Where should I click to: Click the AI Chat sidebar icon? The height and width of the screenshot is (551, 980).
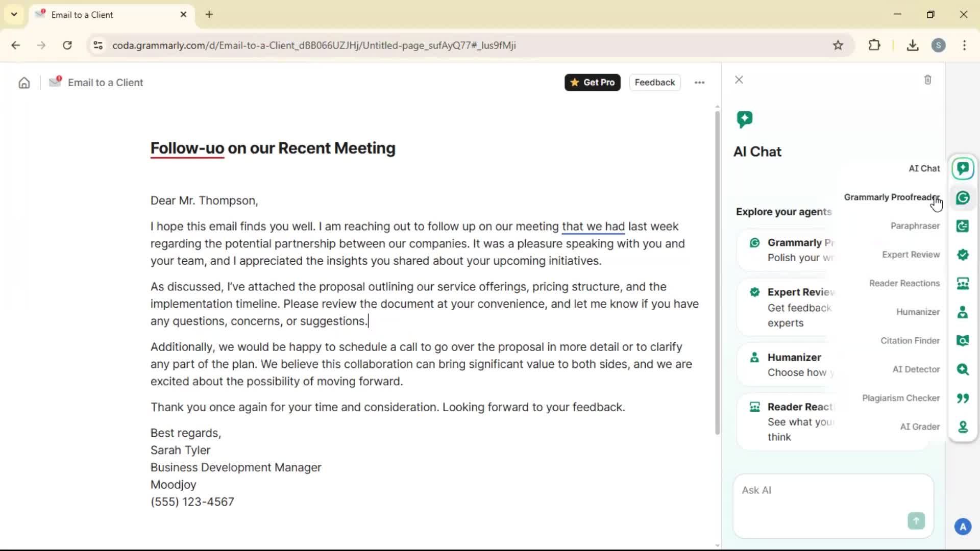(x=963, y=168)
